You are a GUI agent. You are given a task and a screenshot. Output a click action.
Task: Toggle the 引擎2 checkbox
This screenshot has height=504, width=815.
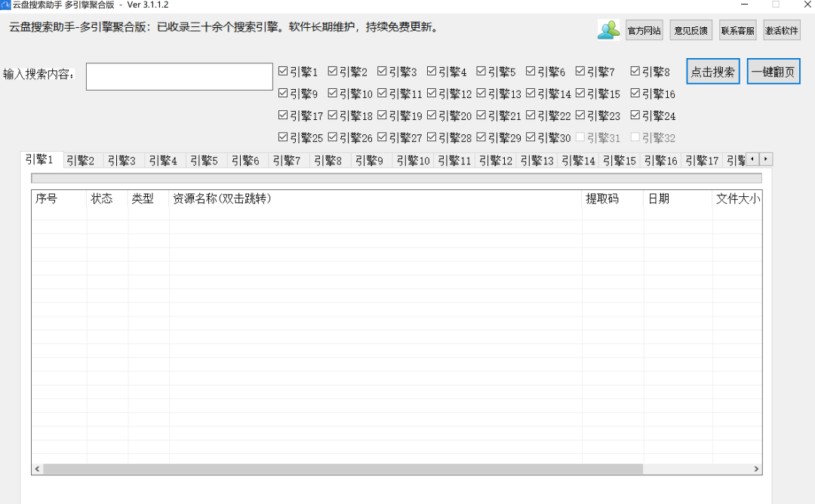(333, 71)
